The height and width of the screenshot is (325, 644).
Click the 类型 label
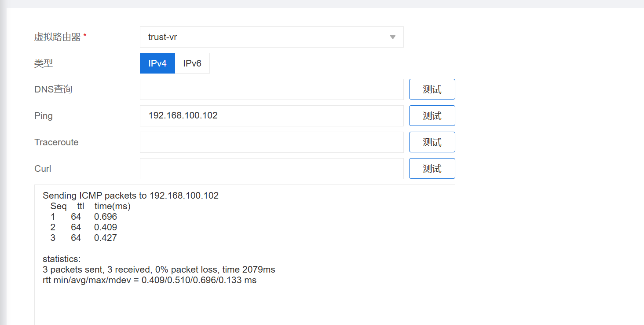pyautogui.click(x=44, y=63)
